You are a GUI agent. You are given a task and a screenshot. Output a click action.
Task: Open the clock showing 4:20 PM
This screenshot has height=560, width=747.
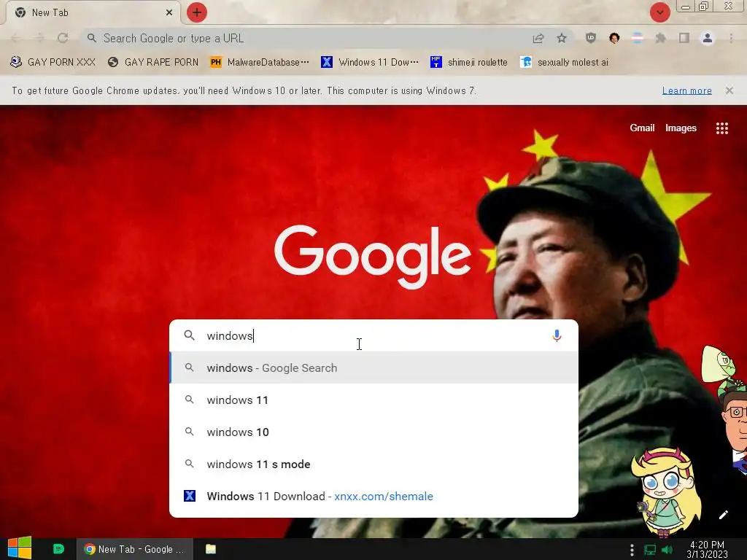(708, 550)
